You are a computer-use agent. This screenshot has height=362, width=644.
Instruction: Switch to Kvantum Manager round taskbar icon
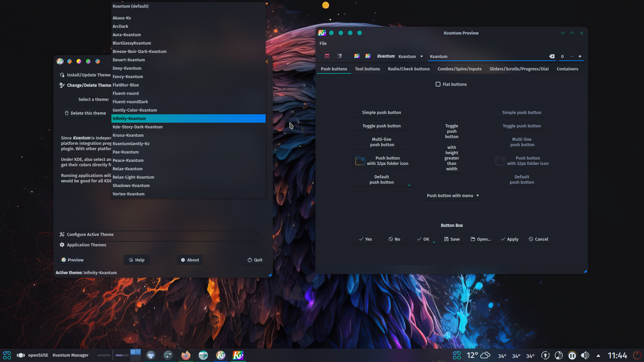pyautogui.click(x=221, y=355)
